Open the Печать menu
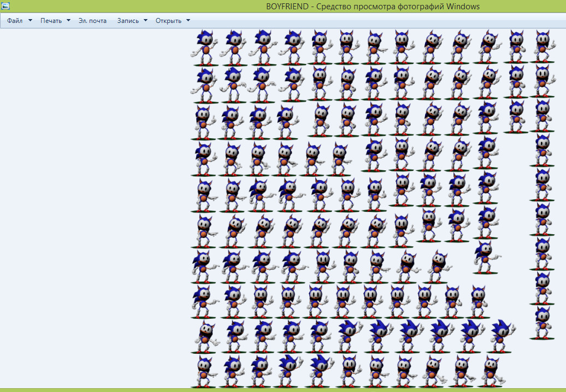The image size is (566, 392). pyautogui.click(x=51, y=21)
